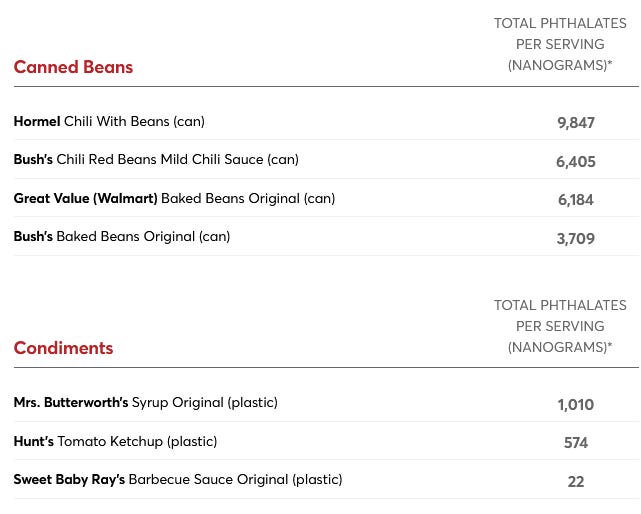The image size is (641, 514).
Task: Select Great Value (Walmart) Baked Beans row
Action: click(x=326, y=198)
